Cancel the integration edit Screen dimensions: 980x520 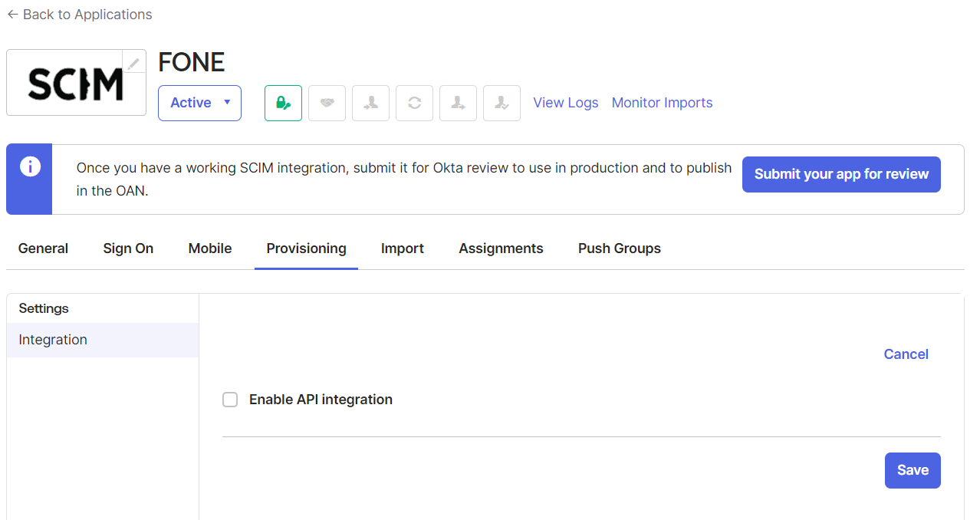coord(906,354)
